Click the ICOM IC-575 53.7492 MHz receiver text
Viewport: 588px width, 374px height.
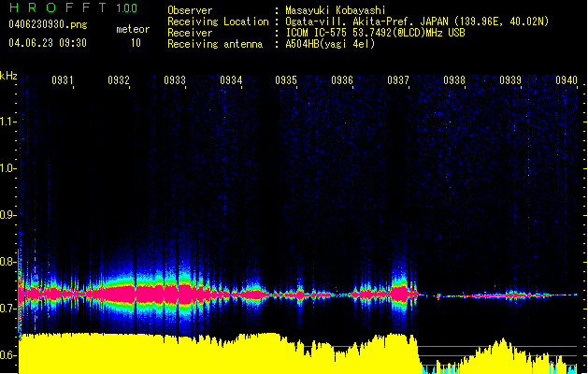375,33
